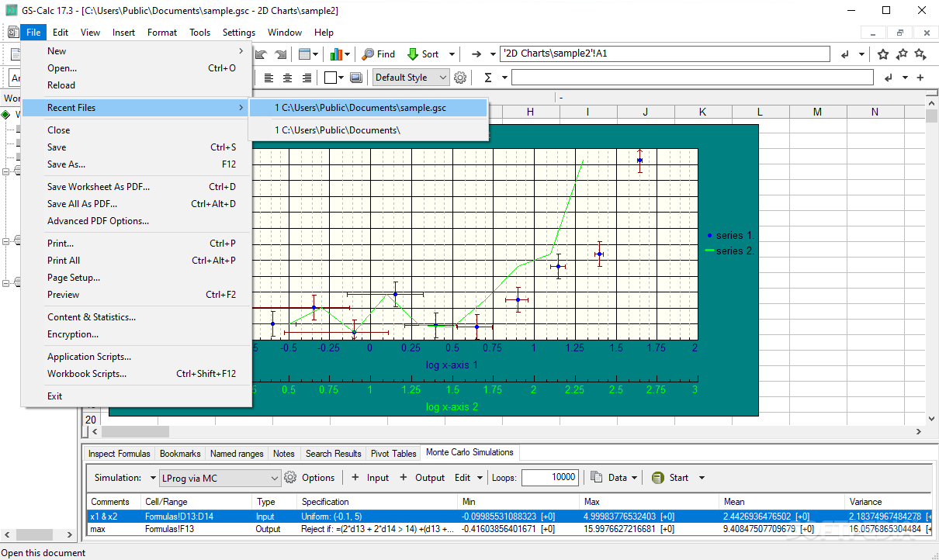The height and width of the screenshot is (560, 939).
Task: Switch to Inspect Formulas tab
Action: tap(119, 454)
